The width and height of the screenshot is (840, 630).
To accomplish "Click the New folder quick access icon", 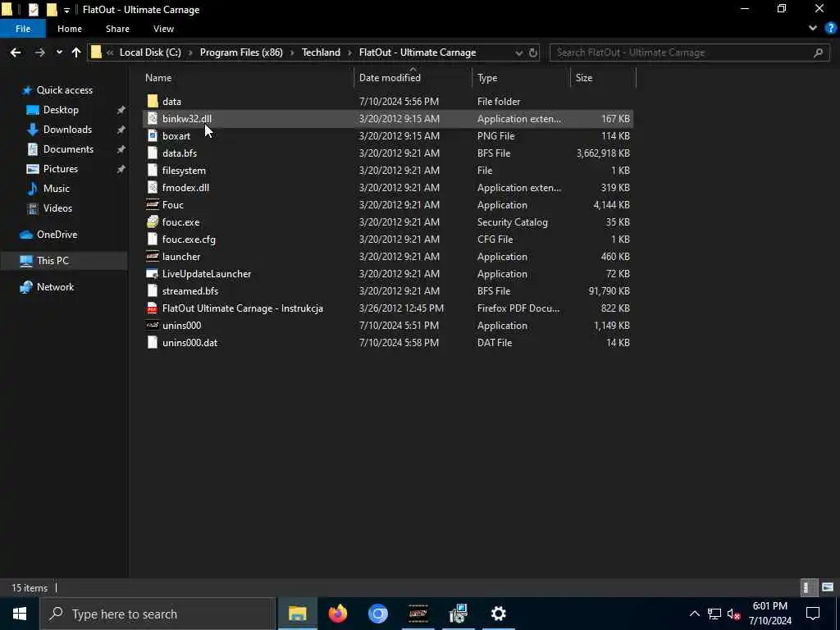I will pos(52,9).
